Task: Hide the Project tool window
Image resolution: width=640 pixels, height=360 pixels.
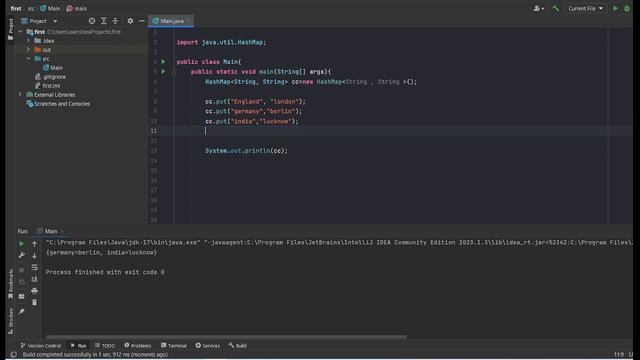Action: 142,21
